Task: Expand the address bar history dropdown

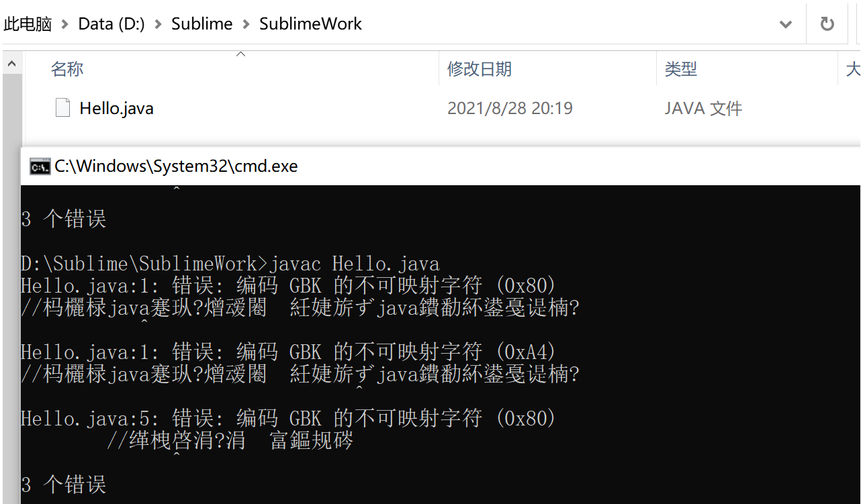Action: click(x=785, y=25)
